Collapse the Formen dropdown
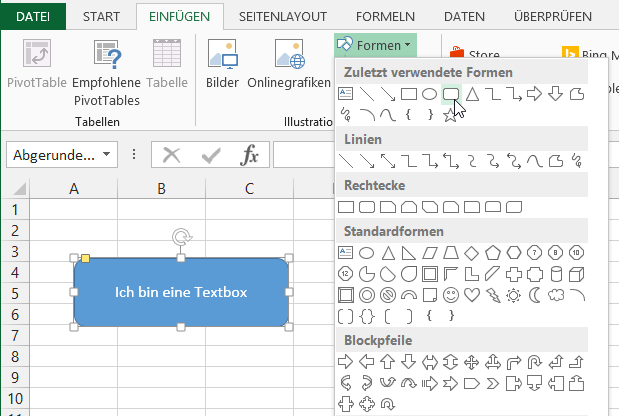 coord(374,45)
